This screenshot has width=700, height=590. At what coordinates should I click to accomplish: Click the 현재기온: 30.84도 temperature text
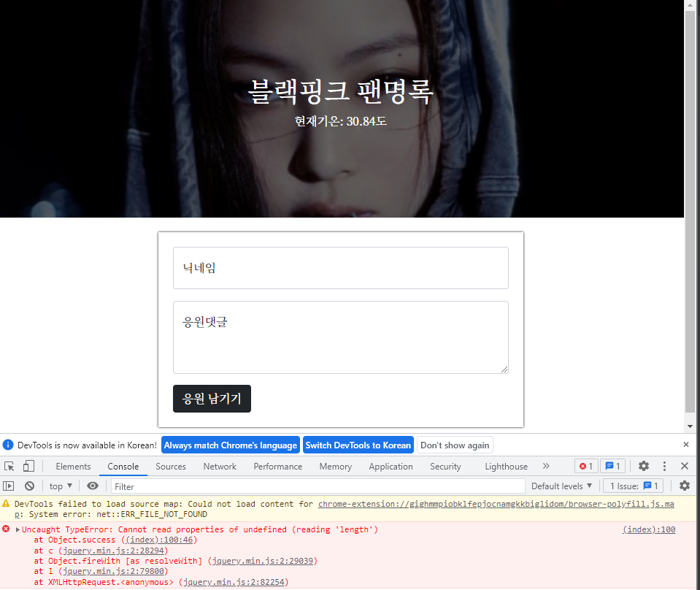point(341,121)
